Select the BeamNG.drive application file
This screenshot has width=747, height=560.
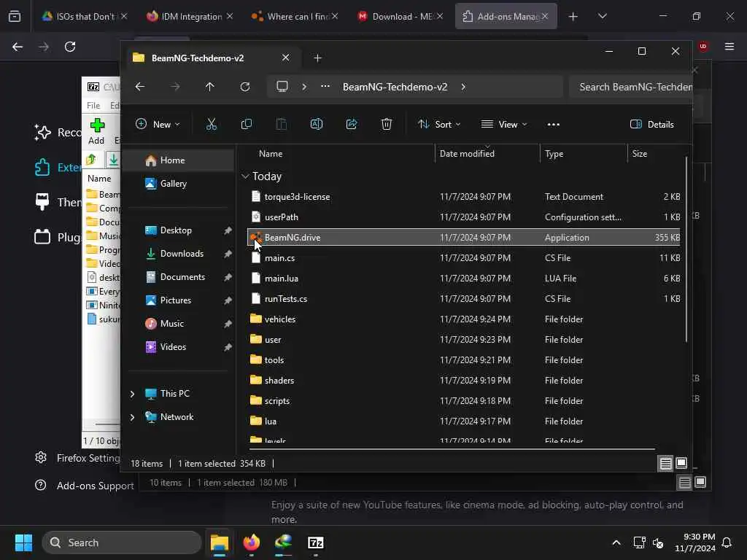[x=463, y=238]
